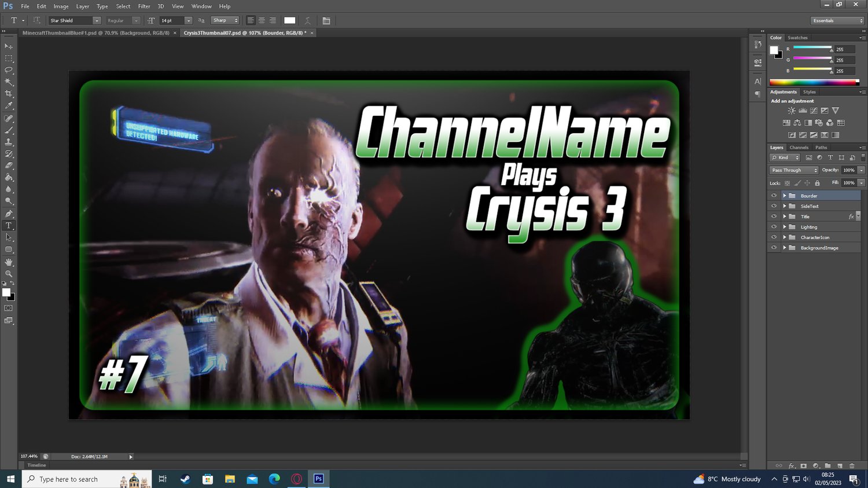Hide the BackgroundImage layer group
868x488 pixels.
pyautogui.click(x=774, y=248)
